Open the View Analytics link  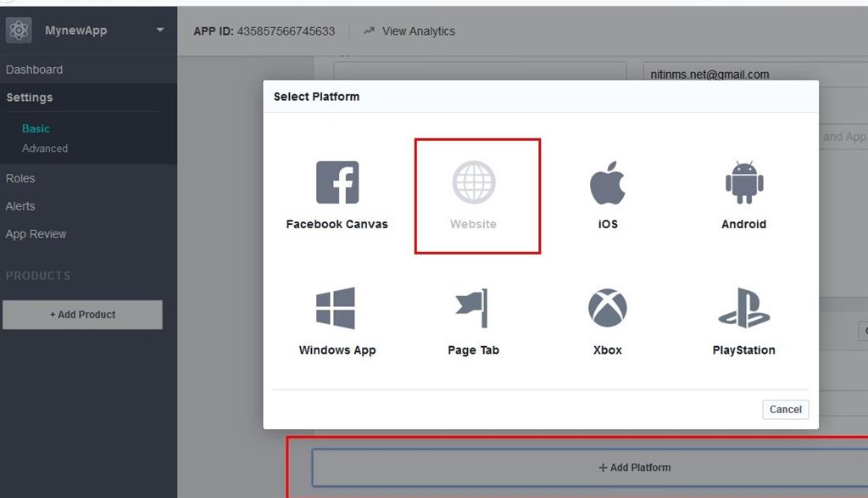419,31
